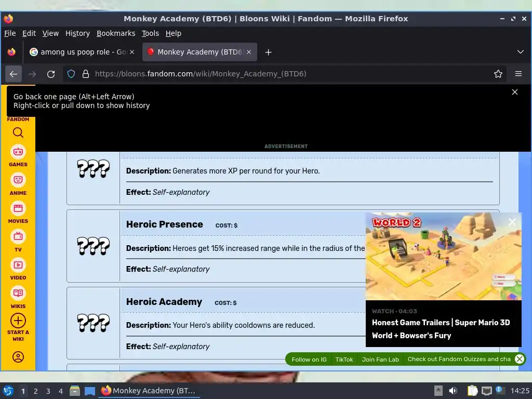Switch to workspace 2 in taskbar

pos(36,391)
